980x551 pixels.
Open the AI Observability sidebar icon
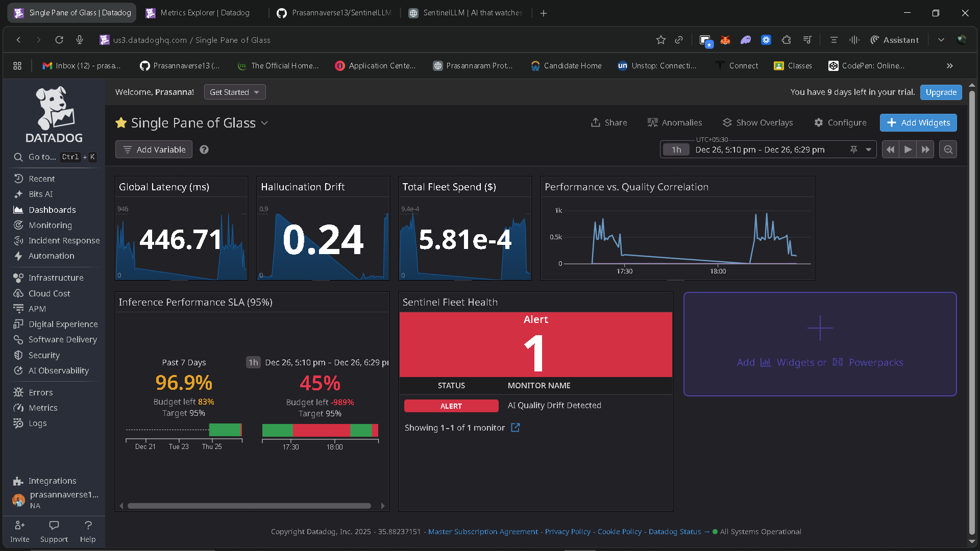[x=18, y=370]
